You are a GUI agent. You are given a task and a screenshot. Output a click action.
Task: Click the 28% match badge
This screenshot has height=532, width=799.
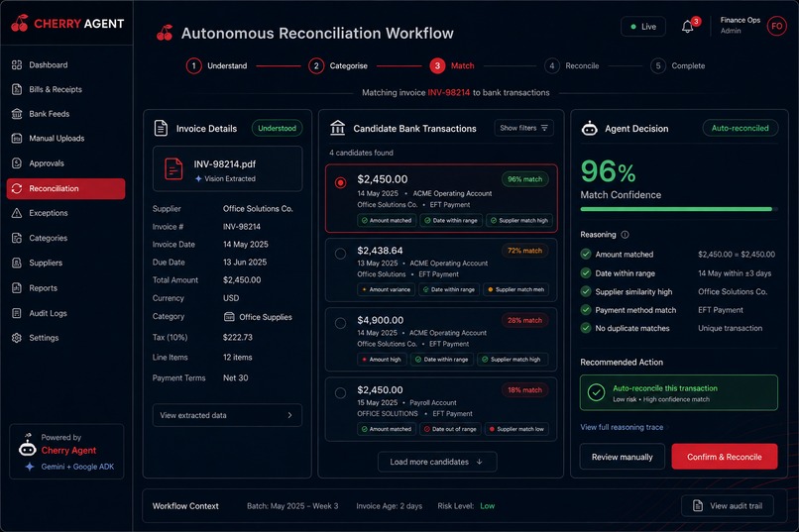click(524, 320)
